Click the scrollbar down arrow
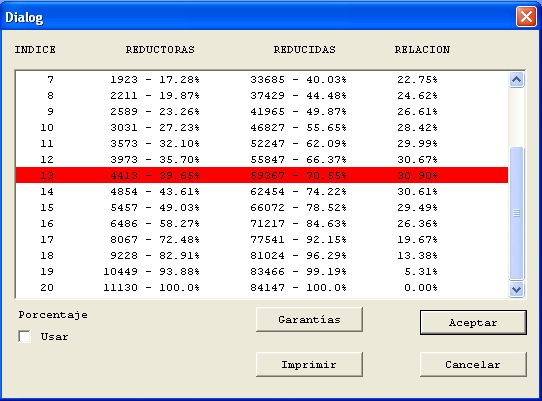The height and width of the screenshot is (401, 542). click(x=516, y=289)
